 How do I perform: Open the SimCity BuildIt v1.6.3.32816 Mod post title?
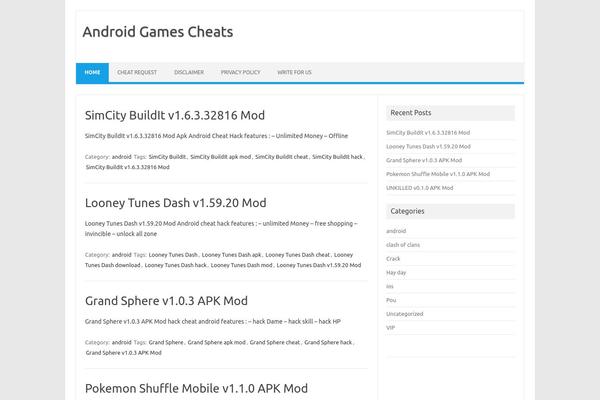pos(175,115)
